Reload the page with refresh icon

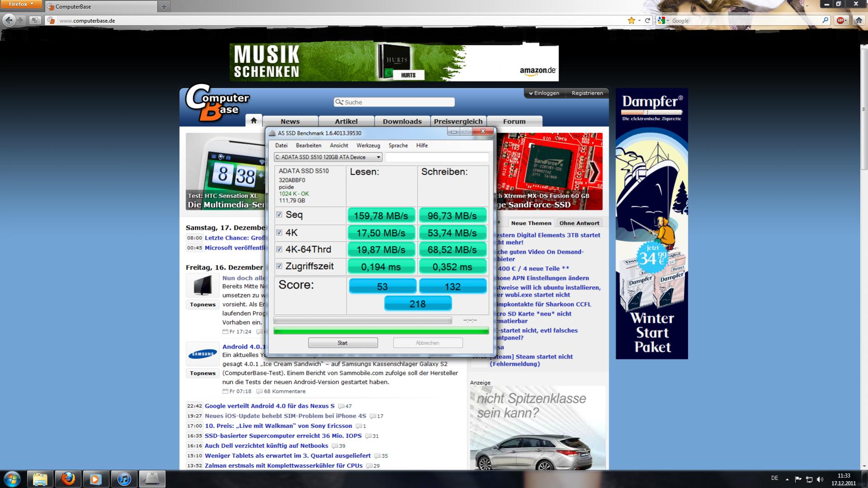(x=647, y=20)
